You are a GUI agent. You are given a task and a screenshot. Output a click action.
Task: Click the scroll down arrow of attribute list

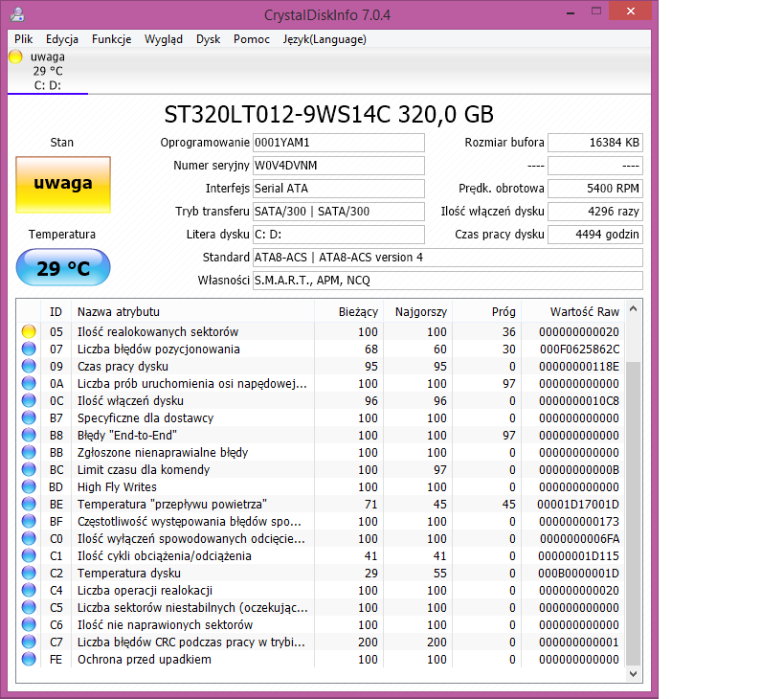(633, 674)
